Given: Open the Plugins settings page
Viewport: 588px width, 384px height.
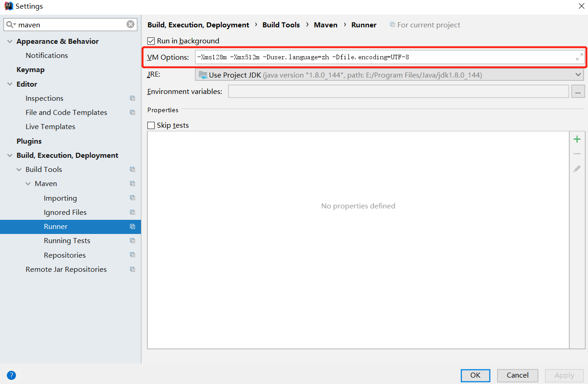Looking at the screenshot, I should tap(29, 141).
